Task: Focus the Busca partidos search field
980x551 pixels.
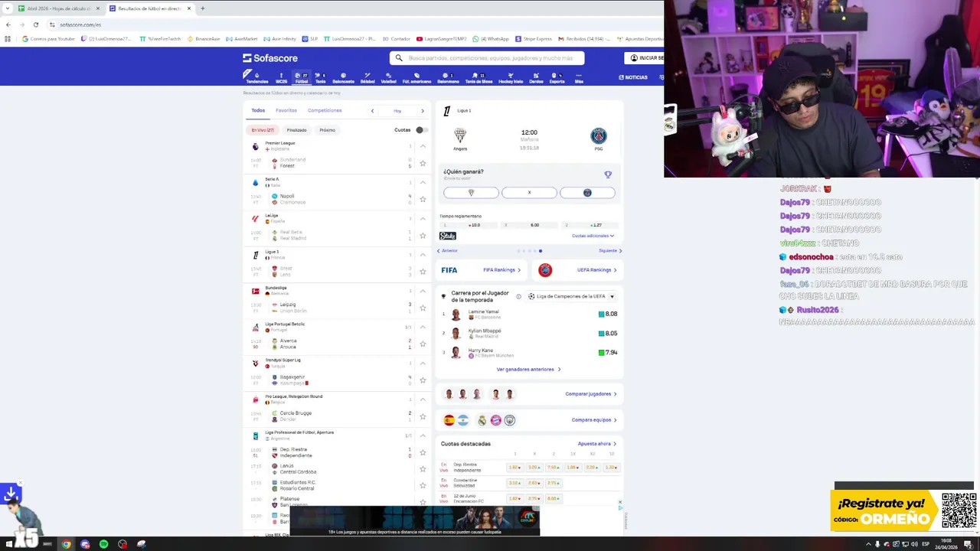Action: pos(487,58)
